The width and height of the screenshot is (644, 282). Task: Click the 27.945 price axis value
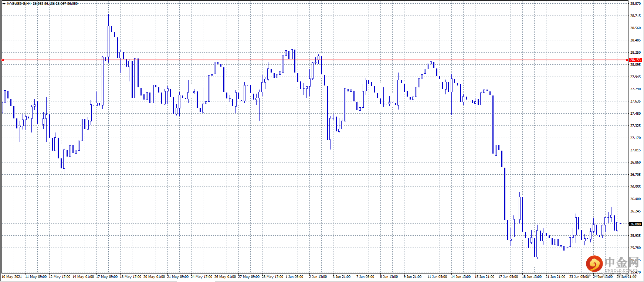coord(635,77)
